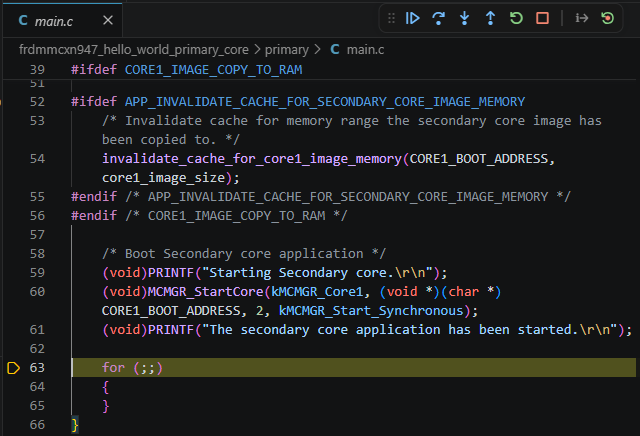Image resolution: width=640 pixels, height=436 pixels.
Task: Click APP_INVALIDATE_CACHE_FOR_SECONDARY_CORE_IMAGE_MEMORY on line 52
Action: tap(324, 102)
